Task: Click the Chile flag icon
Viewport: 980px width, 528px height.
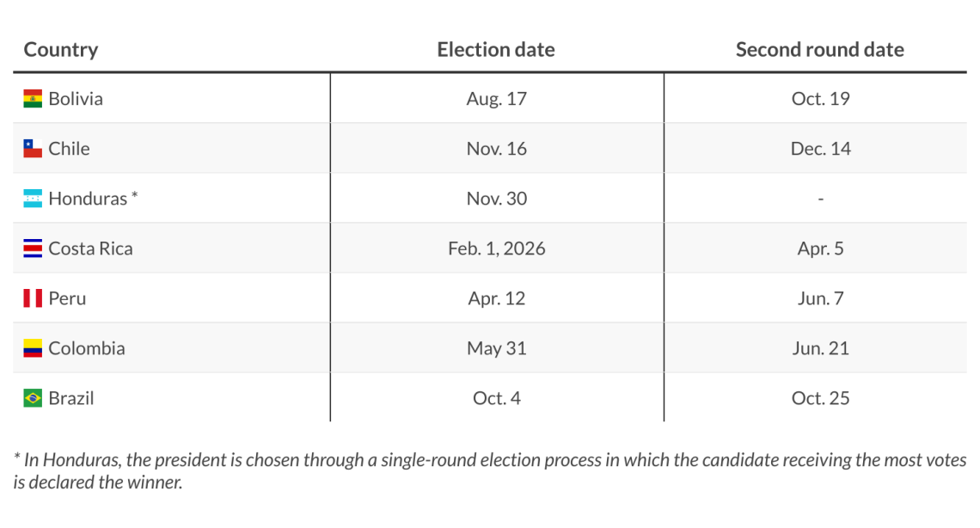Action: 33,149
